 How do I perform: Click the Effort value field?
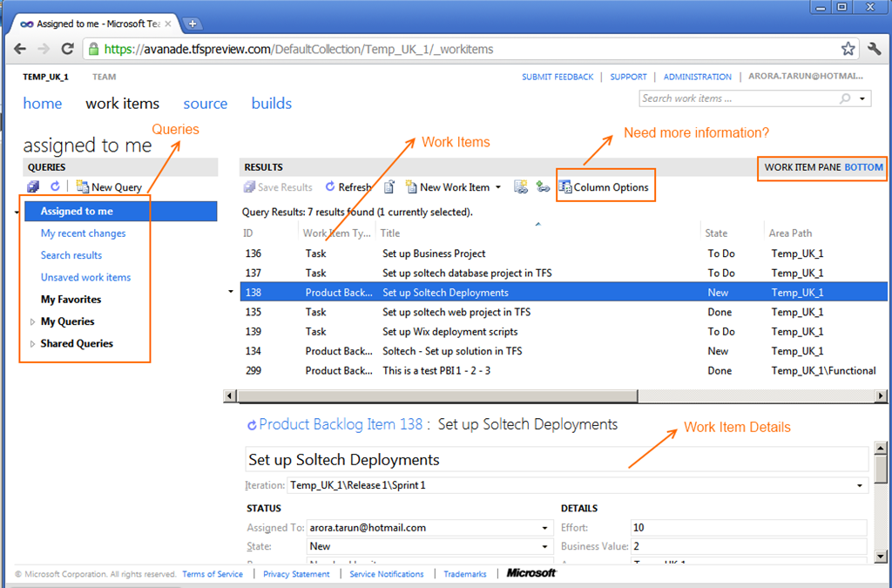click(x=748, y=528)
